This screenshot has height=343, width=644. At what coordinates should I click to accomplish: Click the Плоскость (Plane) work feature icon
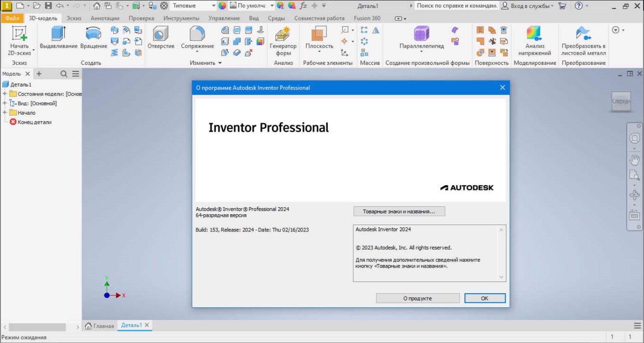319,34
